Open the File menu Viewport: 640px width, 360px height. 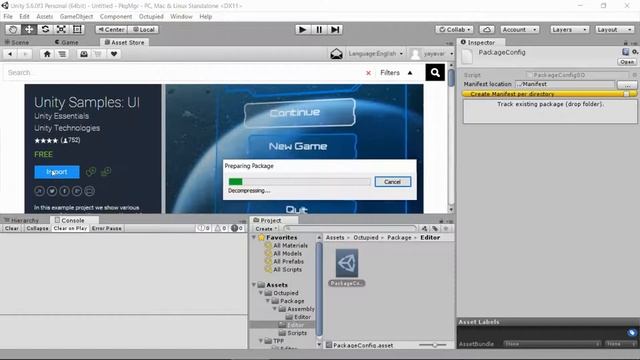pyautogui.click(x=8, y=16)
